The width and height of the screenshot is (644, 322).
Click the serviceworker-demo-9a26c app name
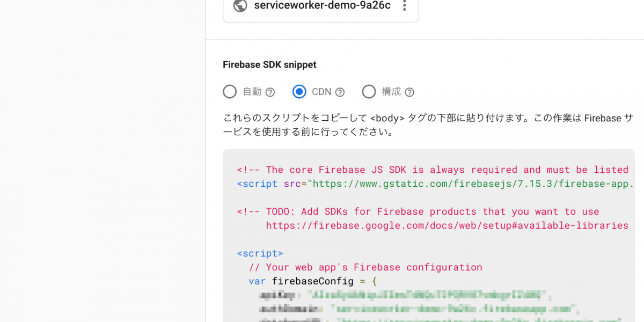(322, 6)
